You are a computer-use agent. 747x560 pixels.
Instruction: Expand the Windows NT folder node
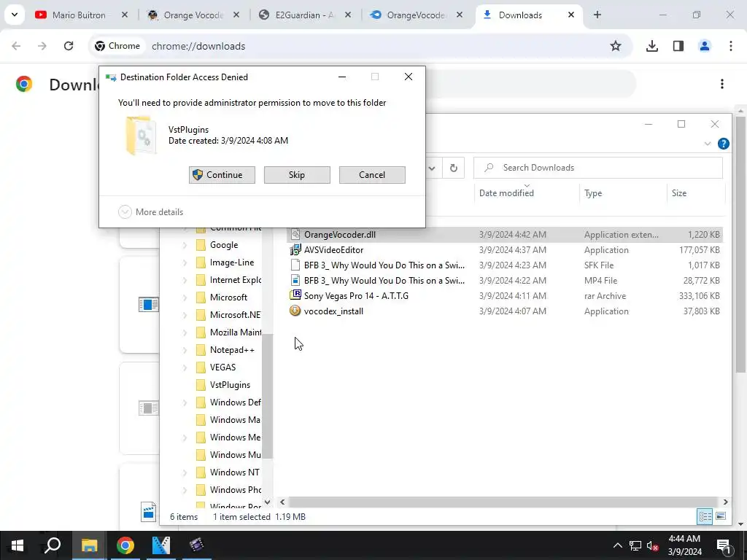[x=185, y=472]
